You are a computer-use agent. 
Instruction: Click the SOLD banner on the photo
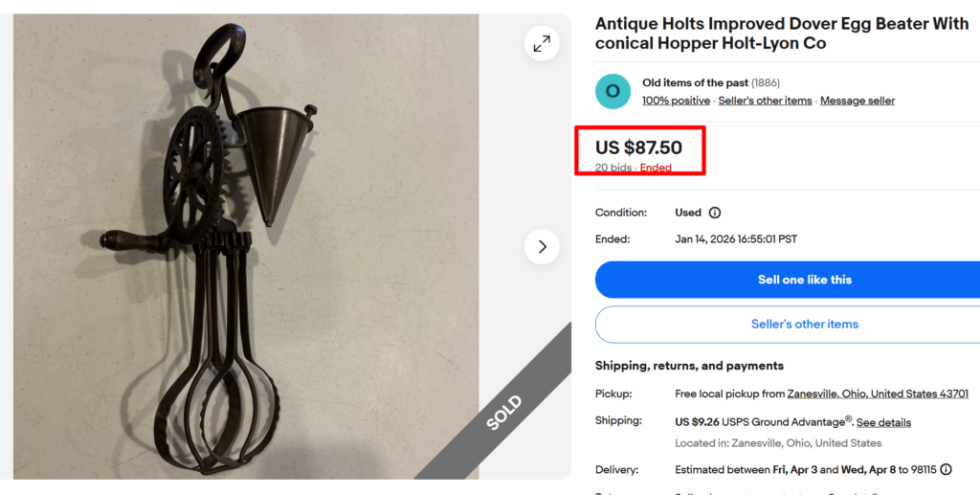point(504,412)
